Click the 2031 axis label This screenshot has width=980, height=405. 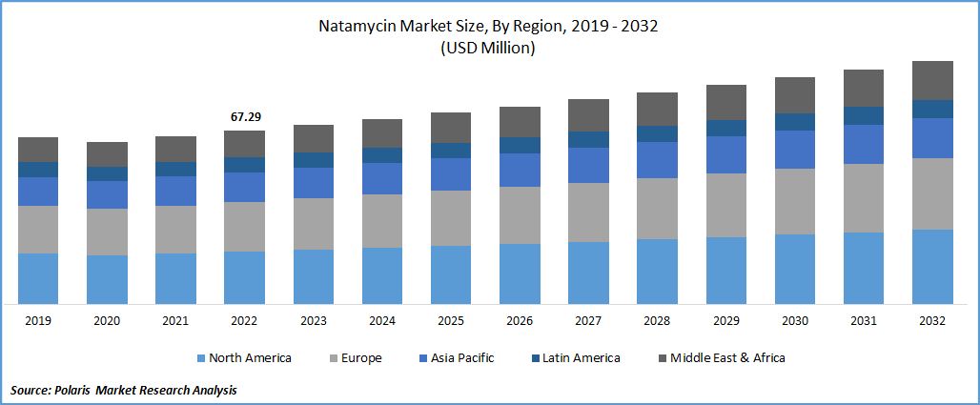click(863, 320)
